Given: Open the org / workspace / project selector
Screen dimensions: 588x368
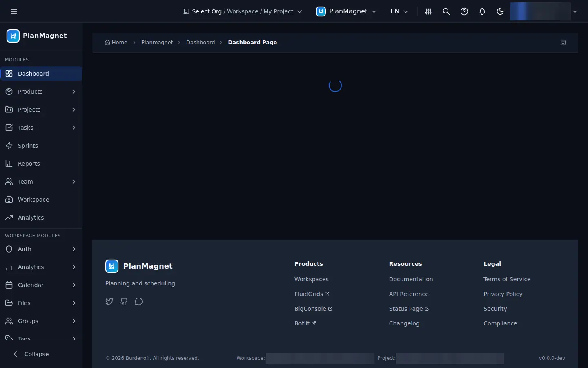Looking at the screenshot, I should (x=243, y=11).
